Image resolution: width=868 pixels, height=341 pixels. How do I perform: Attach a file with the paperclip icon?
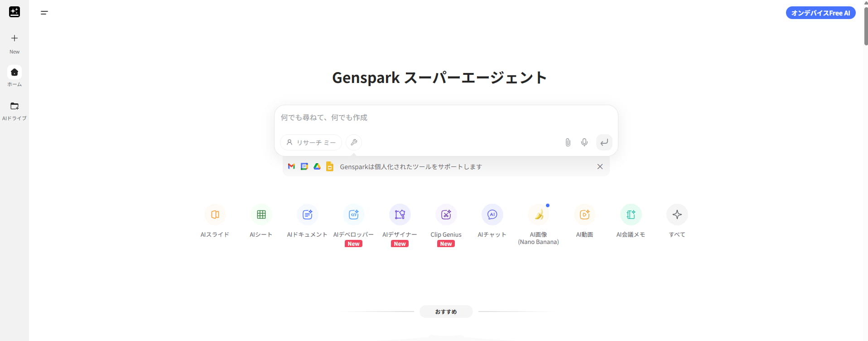568,142
